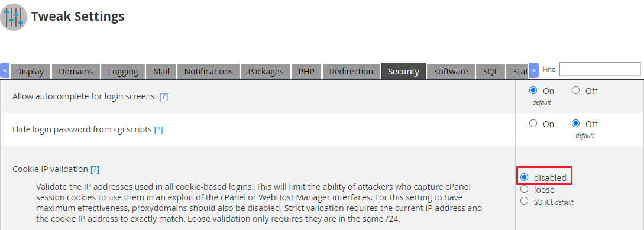Set autocomplete for login screens to Off

(575, 90)
